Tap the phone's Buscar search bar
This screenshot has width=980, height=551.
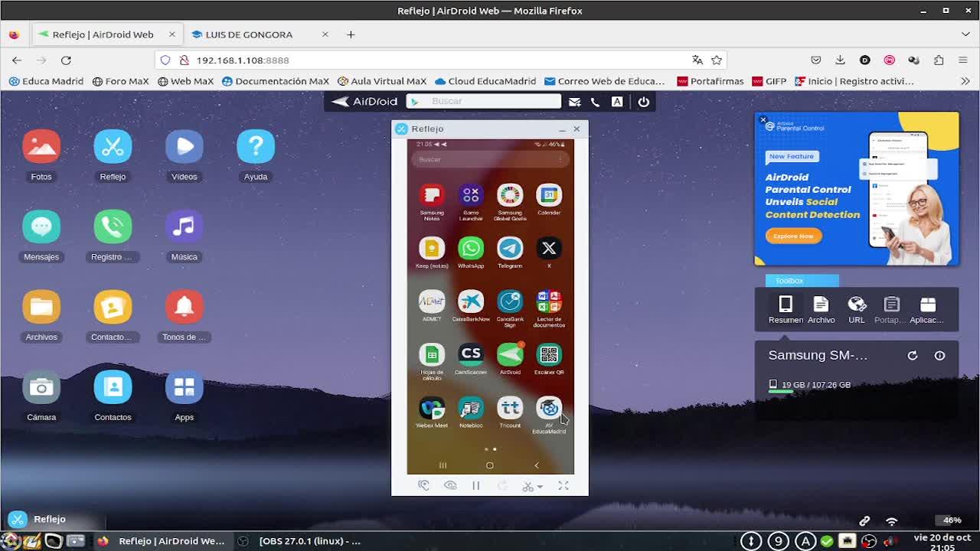click(x=490, y=159)
